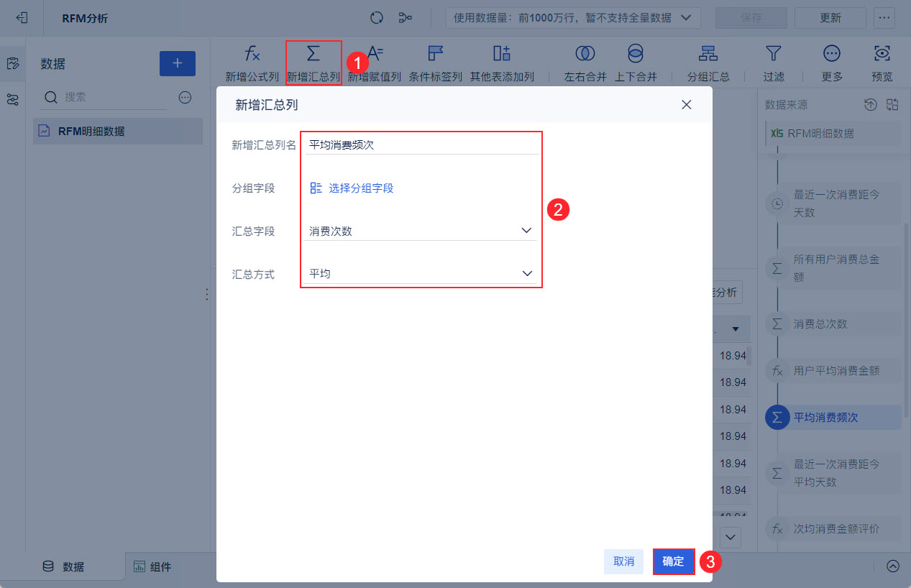Click the refresh circle icon in header
The image size is (911, 588).
pos(377,18)
